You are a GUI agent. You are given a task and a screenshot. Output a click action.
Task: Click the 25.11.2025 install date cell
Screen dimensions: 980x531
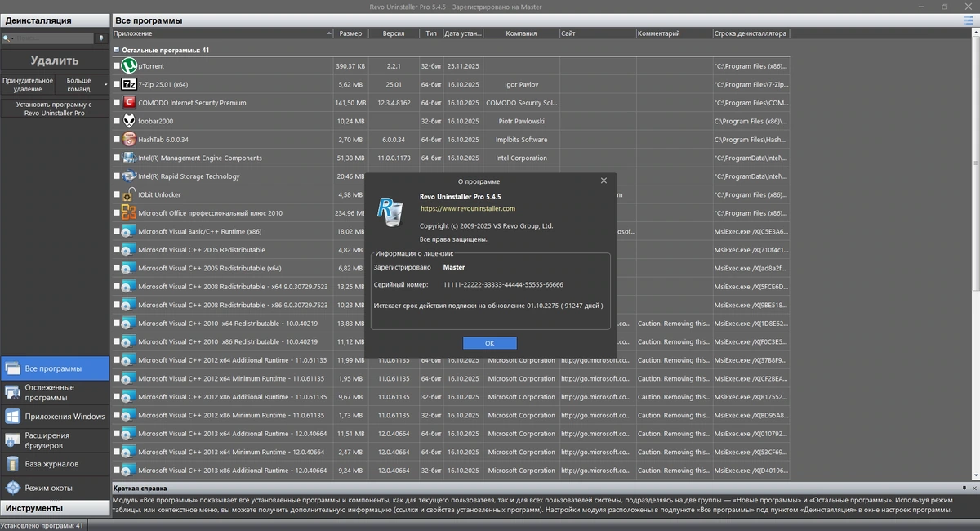coord(463,66)
